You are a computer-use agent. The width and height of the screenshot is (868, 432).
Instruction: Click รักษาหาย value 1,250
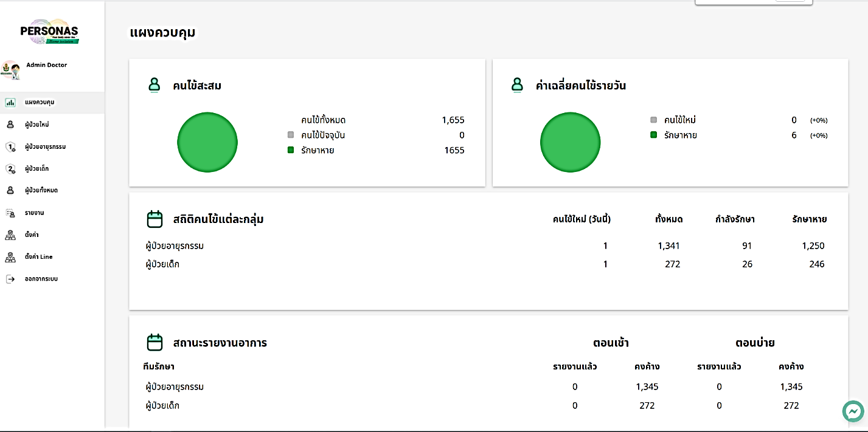point(813,246)
